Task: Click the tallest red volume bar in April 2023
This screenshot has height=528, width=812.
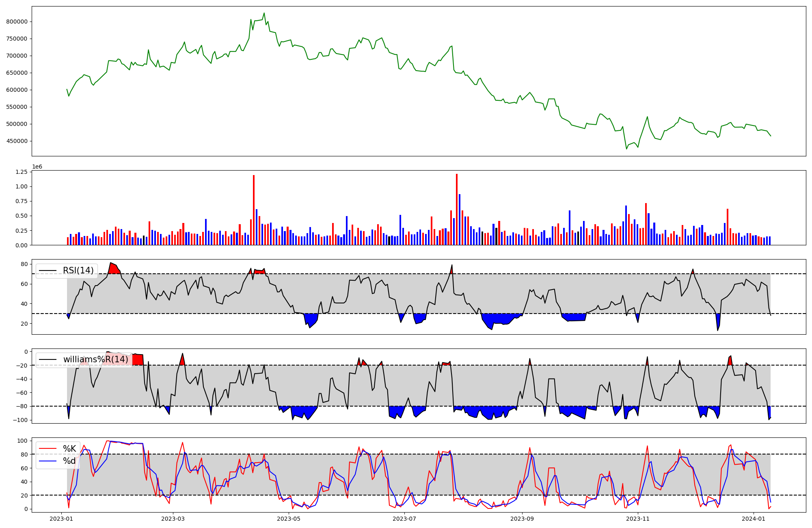Action: click(x=254, y=210)
